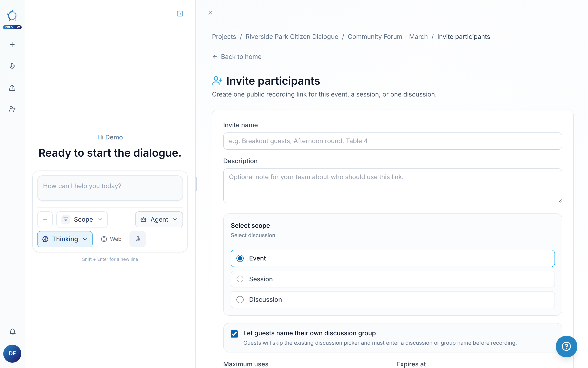Screen dimensions: 588x368
Task: Click the DF user avatar
Action: [x=12, y=353]
